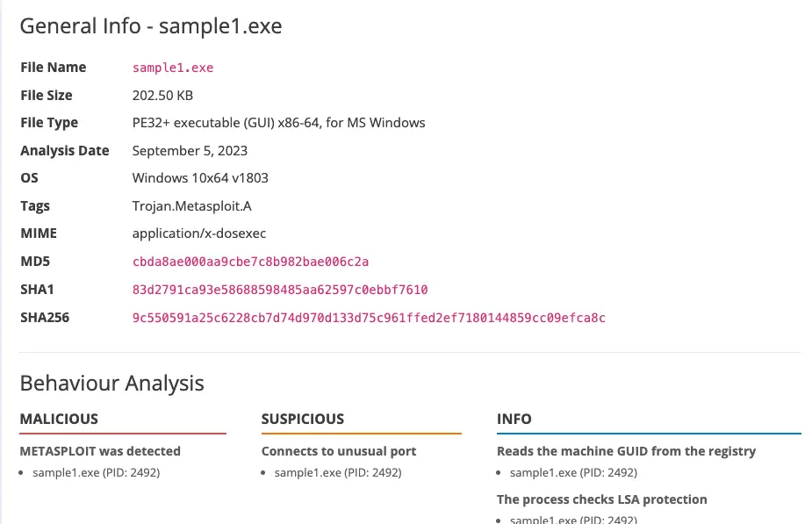
Task: Open the MALICIOUS category header
Action: click(x=59, y=419)
